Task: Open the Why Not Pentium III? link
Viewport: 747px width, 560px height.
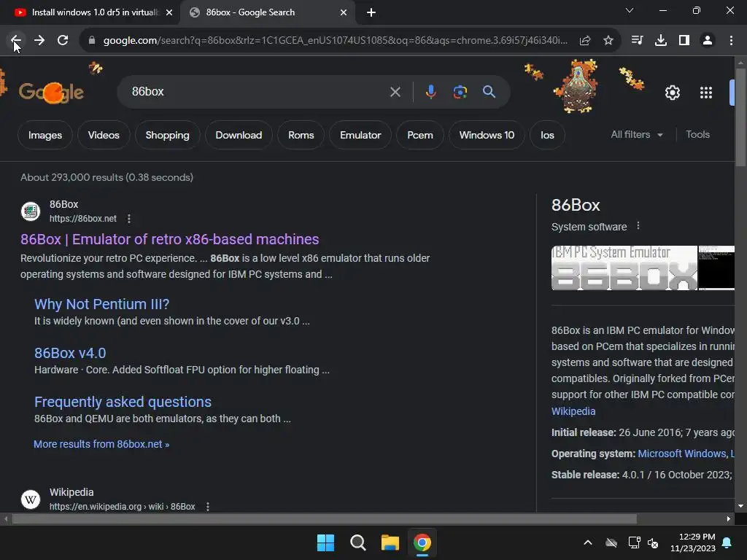Action: (x=102, y=304)
